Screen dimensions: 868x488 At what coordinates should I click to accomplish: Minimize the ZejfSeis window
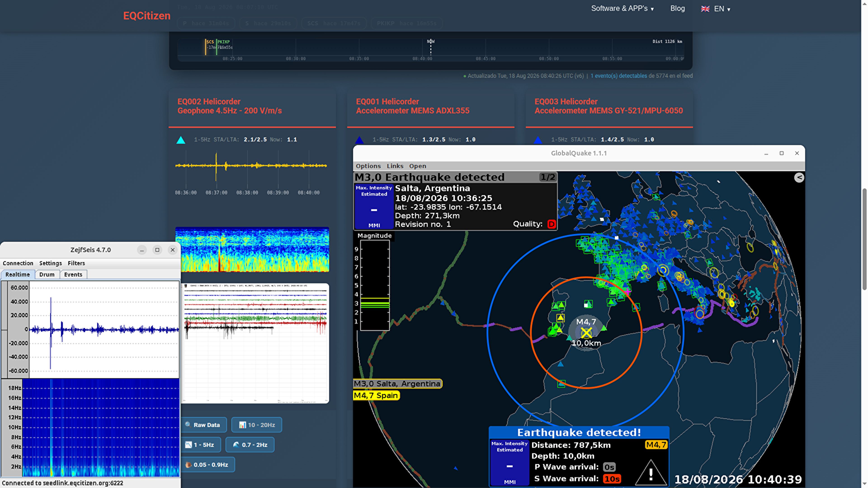tap(142, 250)
